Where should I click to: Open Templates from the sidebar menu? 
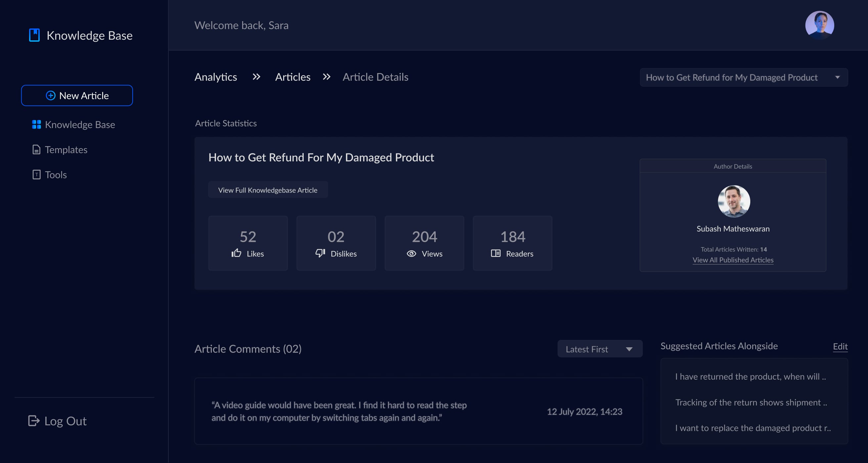pos(66,149)
